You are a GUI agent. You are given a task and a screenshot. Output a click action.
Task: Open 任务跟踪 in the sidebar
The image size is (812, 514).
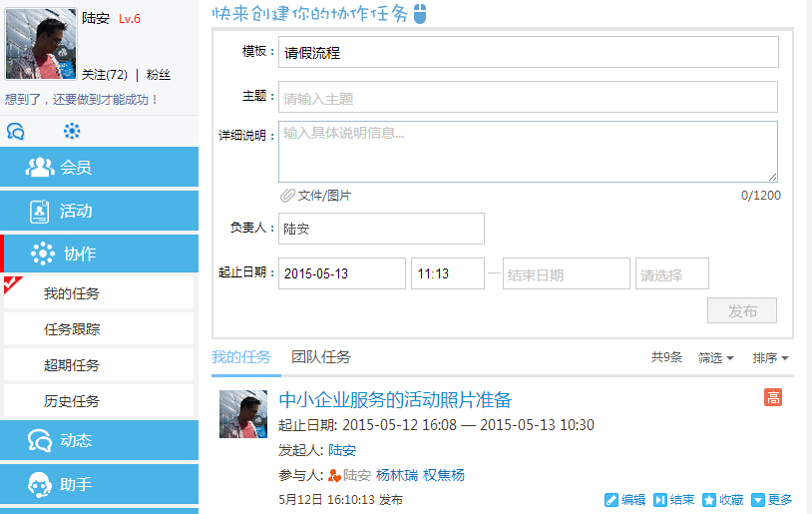point(72,329)
